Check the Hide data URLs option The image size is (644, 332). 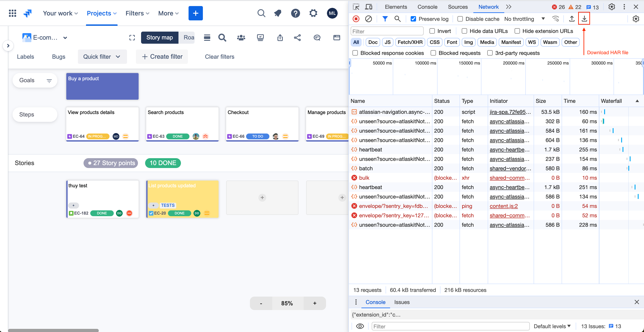click(x=464, y=31)
